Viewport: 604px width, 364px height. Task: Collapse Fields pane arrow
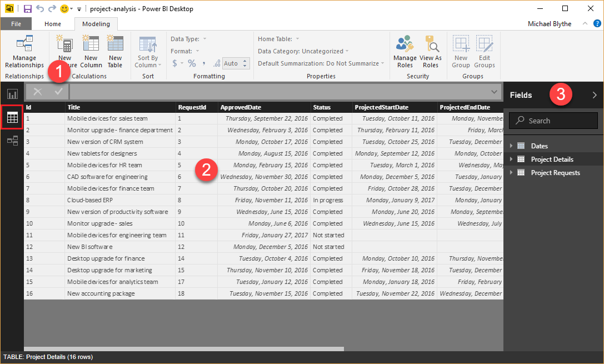point(595,95)
